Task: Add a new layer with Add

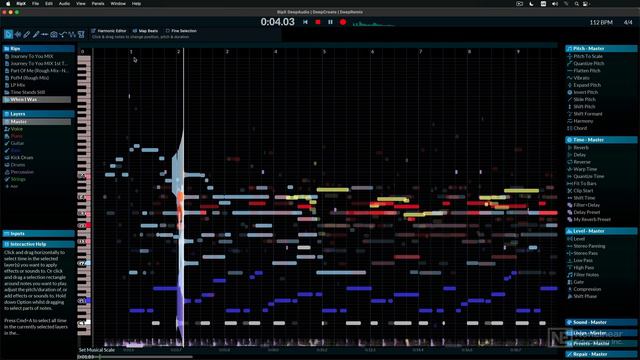Action: 11,187
